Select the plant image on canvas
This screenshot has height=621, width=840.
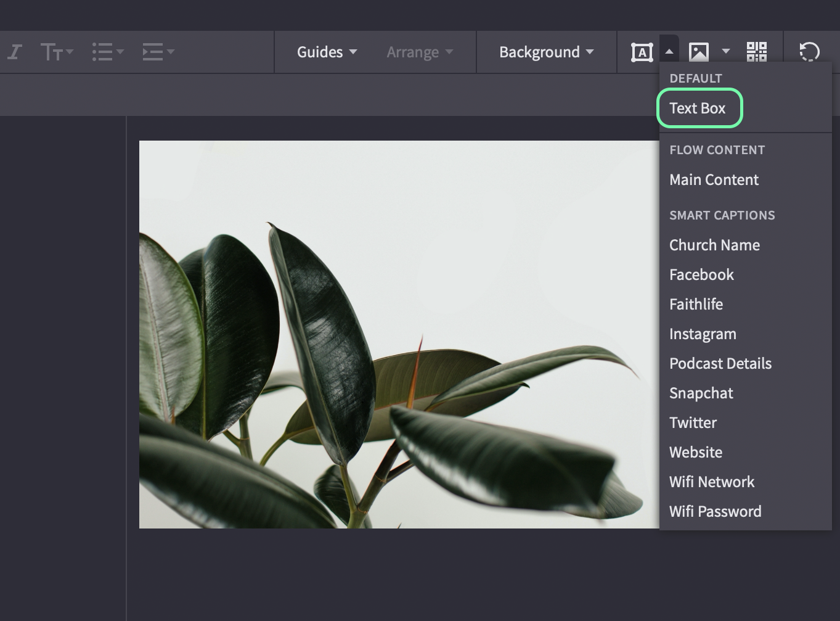point(399,334)
